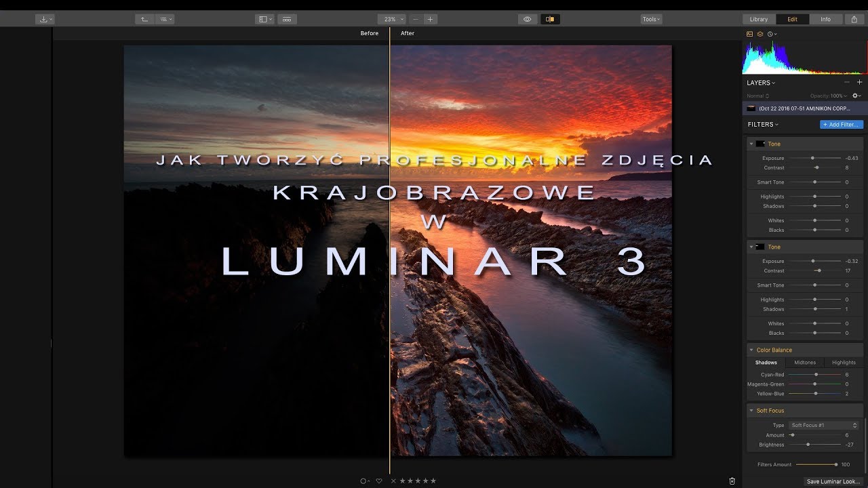Click the Exposure value -0.32
Screen dimensions: 868x488
click(x=852, y=261)
